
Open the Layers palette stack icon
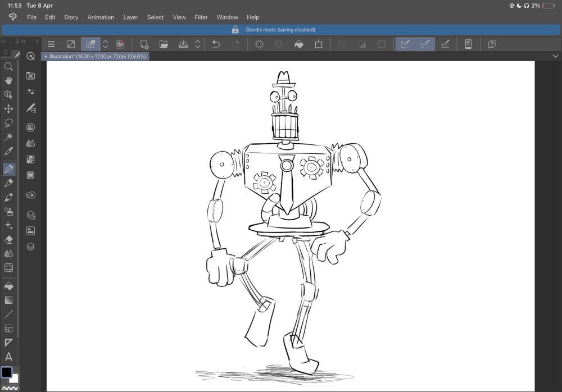[x=31, y=247]
